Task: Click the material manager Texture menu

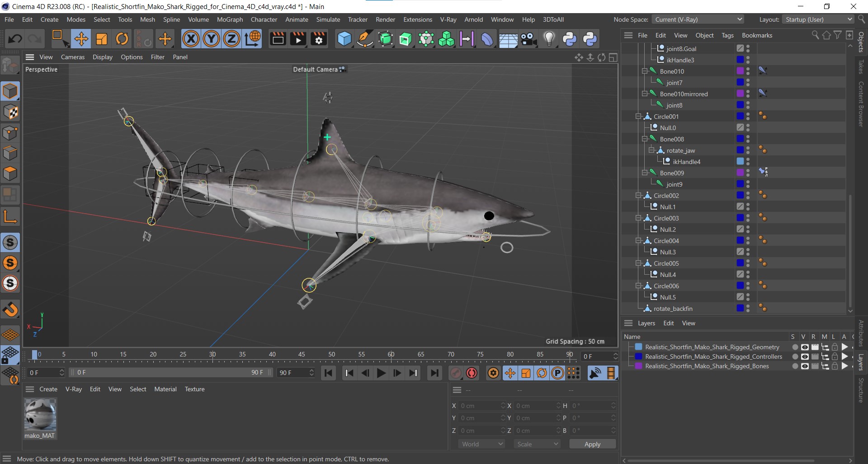Action: [194, 389]
